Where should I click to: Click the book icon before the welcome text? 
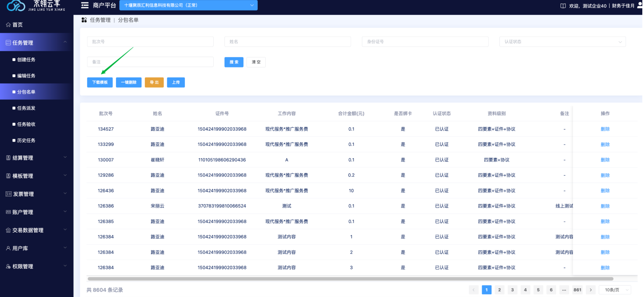pyautogui.click(x=563, y=6)
